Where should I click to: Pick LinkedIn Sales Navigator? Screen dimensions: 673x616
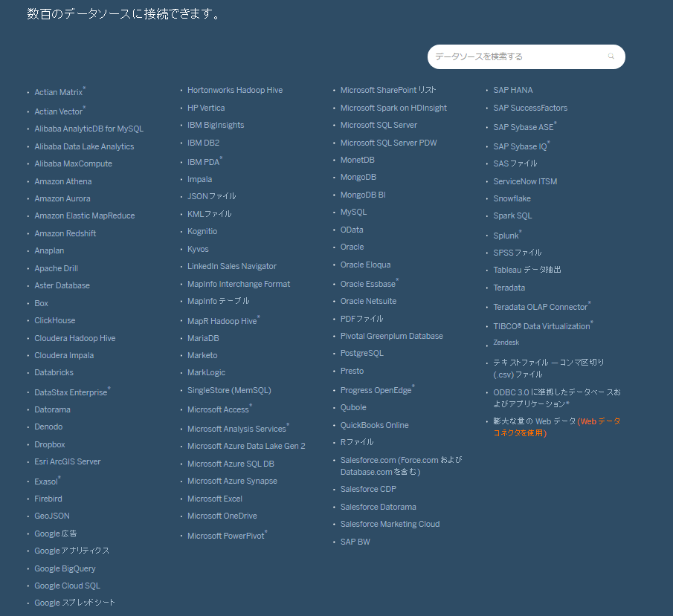(232, 266)
